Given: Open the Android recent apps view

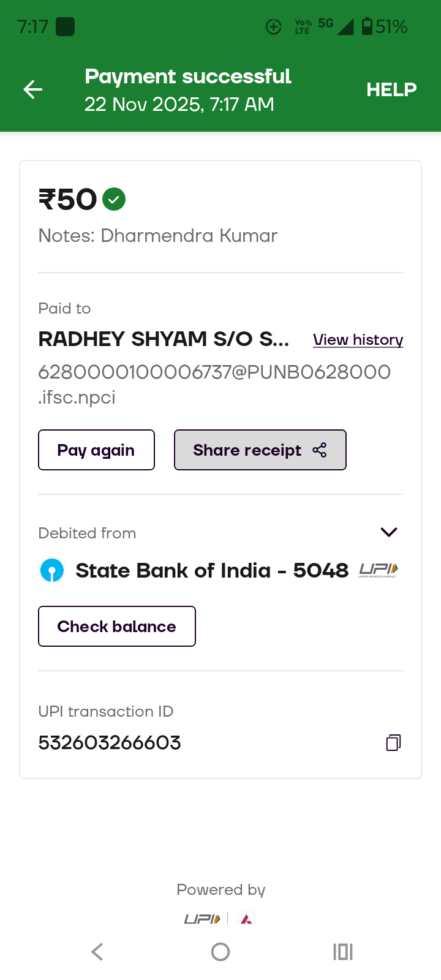Looking at the screenshot, I should click(342, 952).
